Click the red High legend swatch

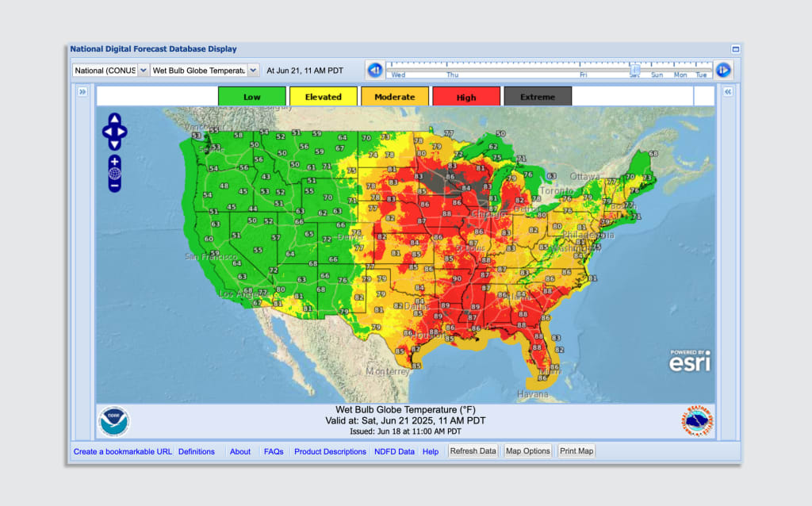[466, 97]
